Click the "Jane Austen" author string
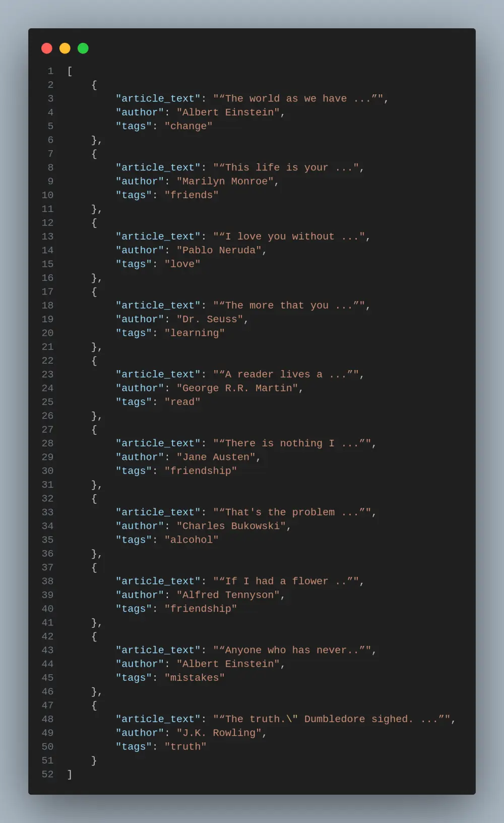Viewport: 504px width, 823px height. pos(216,457)
